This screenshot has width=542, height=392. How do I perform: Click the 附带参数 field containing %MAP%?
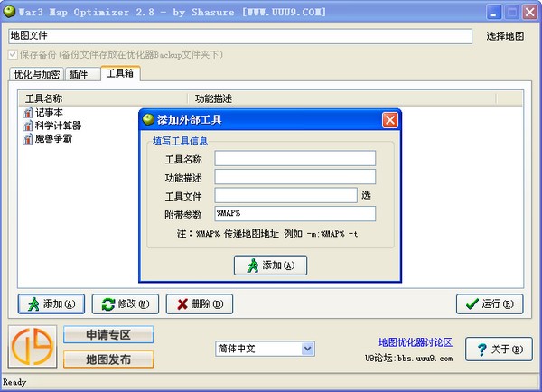pyautogui.click(x=294, y=214)
